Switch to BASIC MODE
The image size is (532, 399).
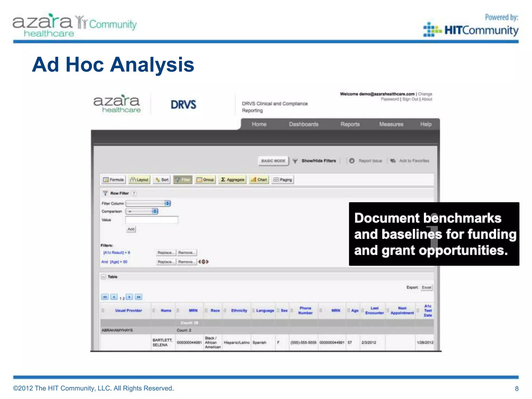coord(273,161)
